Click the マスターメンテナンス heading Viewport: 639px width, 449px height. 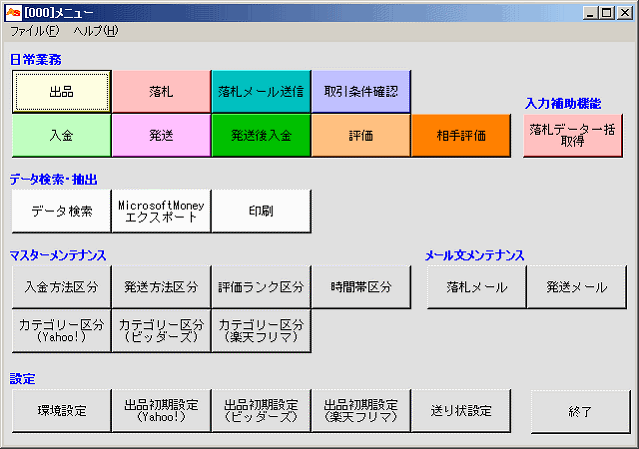57,255
